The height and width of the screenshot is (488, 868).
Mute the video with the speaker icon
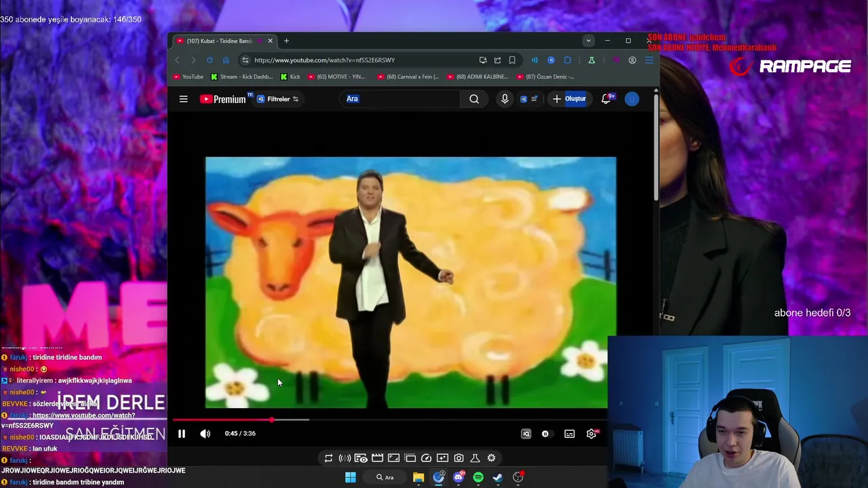205,434
